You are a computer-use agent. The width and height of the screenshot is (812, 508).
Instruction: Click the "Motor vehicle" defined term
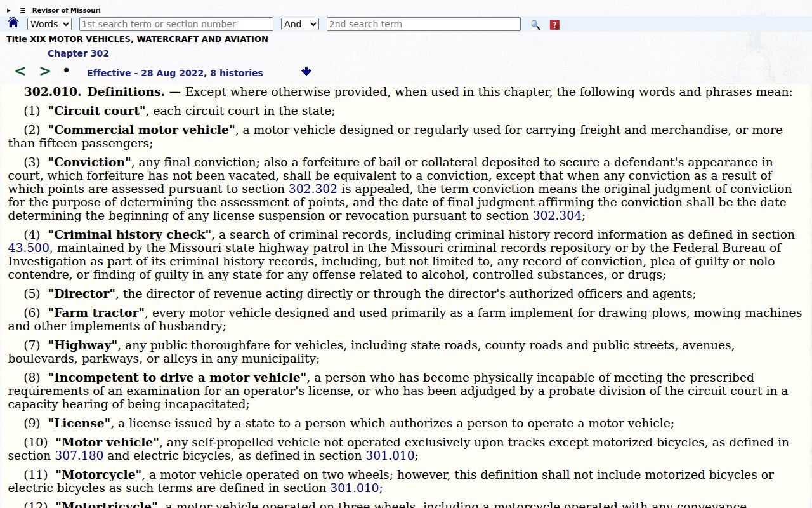click(x=108, y=442)
